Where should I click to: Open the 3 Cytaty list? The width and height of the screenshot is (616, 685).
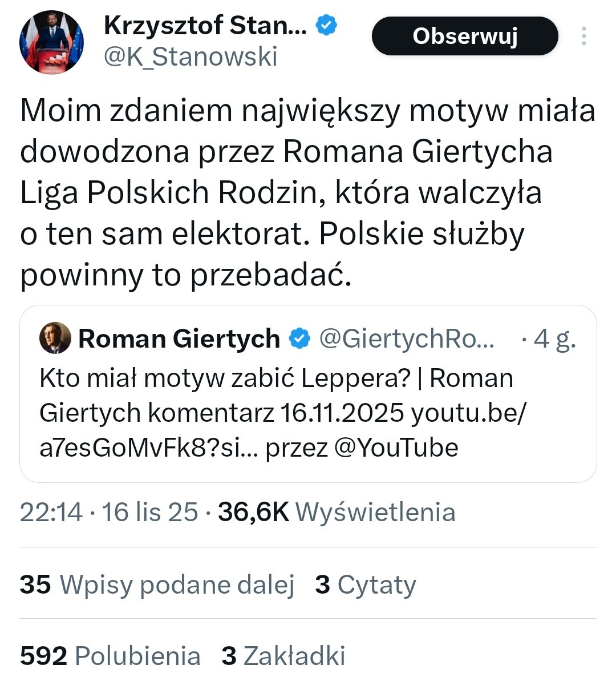tap(366, 585)
